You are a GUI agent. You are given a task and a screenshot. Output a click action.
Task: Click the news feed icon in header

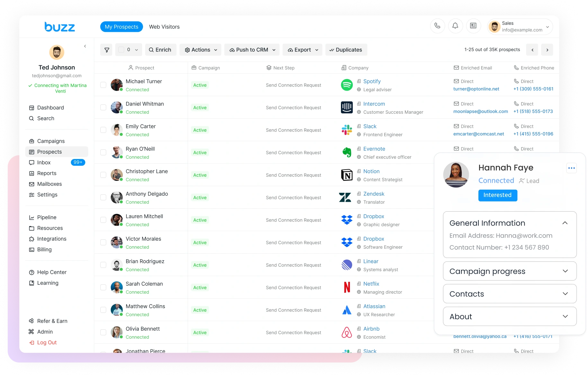click(x=473, y=26)
